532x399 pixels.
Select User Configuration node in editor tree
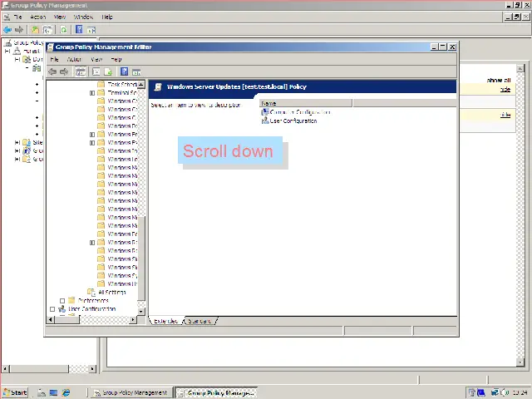coord(86,309)
